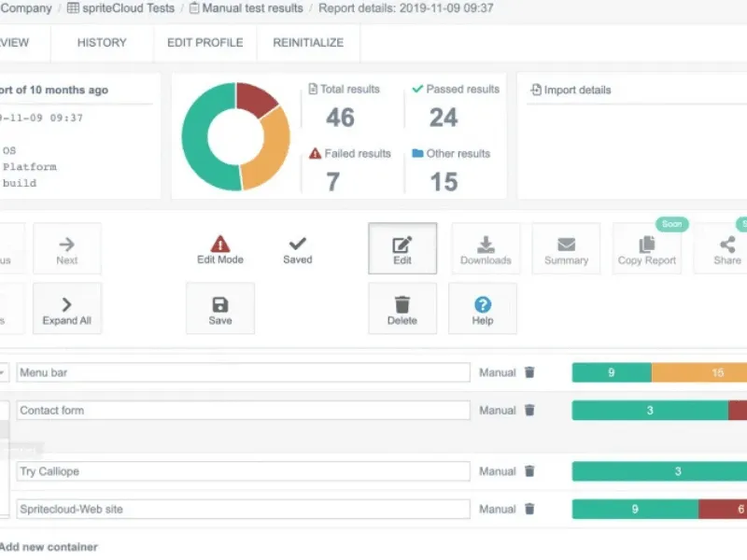The image size is (747, 560).
Task: Go to spriteCloud Tests breadcrumb
Action: [121, 8]
